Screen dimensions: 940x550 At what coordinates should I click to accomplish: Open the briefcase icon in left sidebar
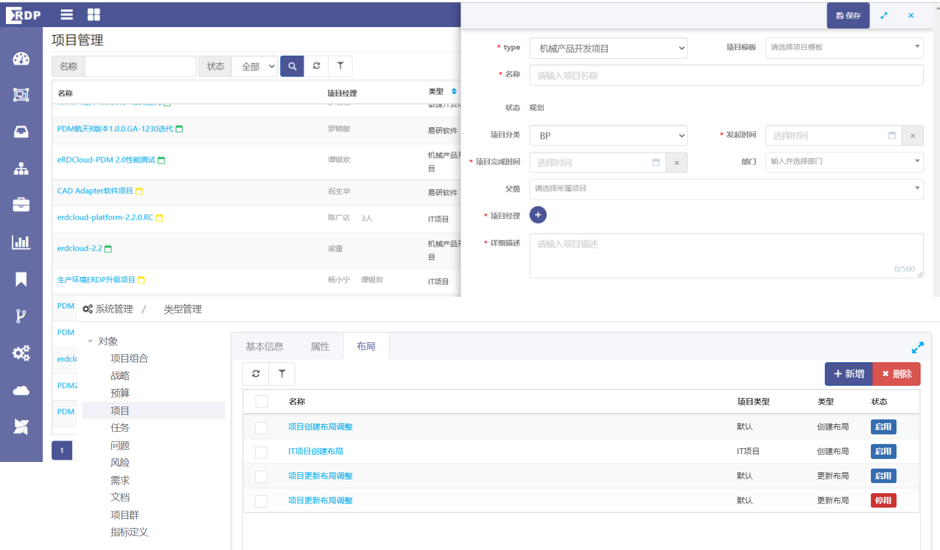[21, 205]
